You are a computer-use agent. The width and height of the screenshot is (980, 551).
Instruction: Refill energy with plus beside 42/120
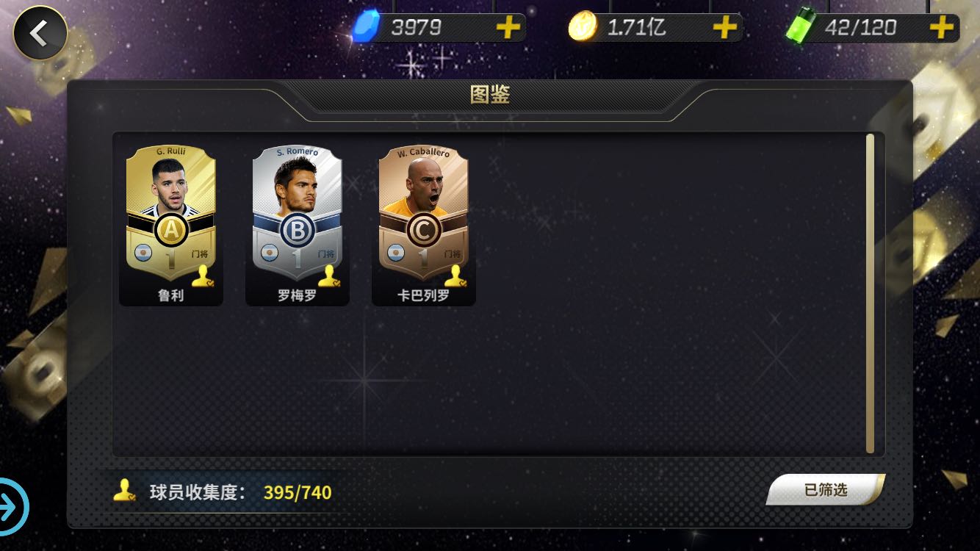coord(941,28)
